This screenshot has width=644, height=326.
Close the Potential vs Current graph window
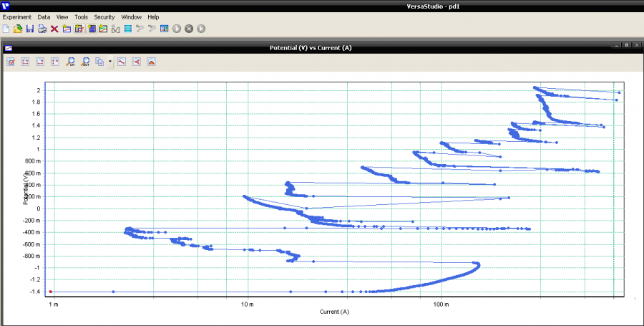tap(637, 45)
